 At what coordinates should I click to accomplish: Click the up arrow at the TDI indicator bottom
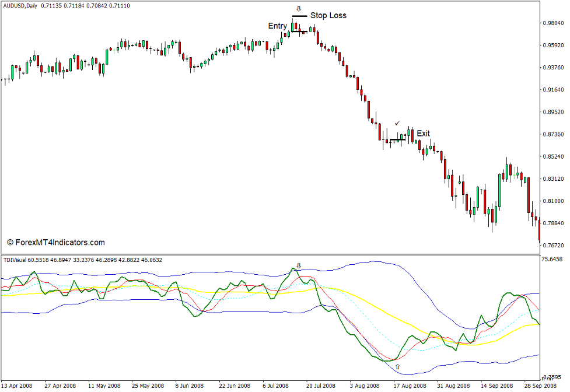(x=398, y=366)
